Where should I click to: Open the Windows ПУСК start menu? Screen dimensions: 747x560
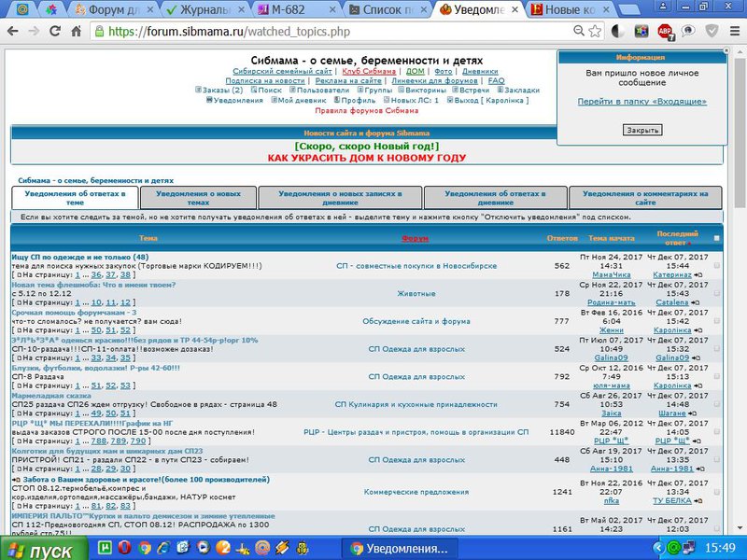(x=44, y=549)
